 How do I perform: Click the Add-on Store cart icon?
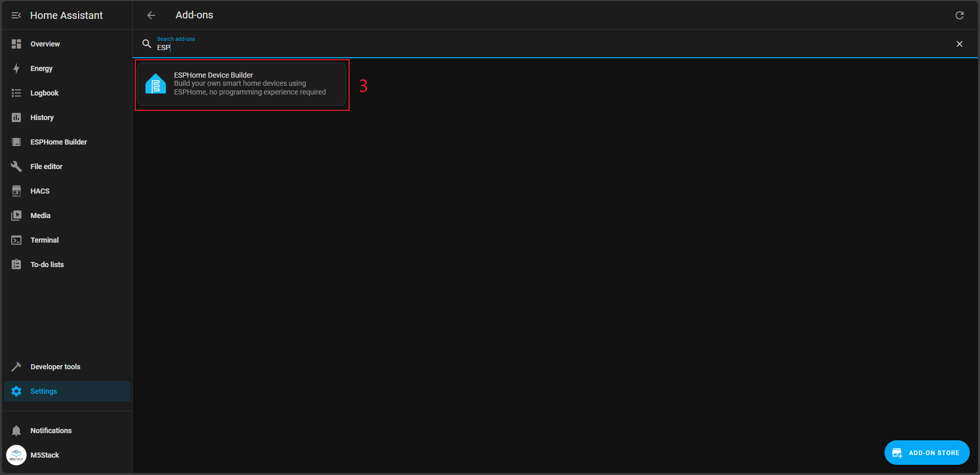point(897,453)
